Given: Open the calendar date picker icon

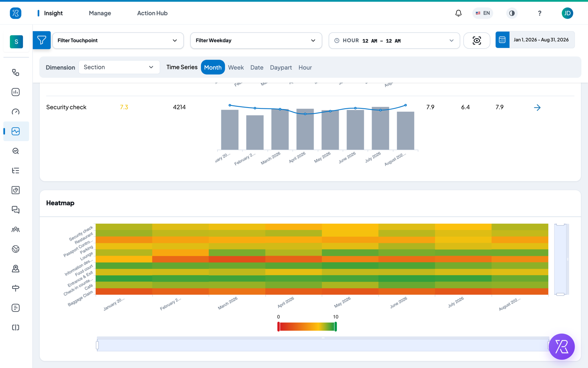Looking at the screenshot, I should tap(502, 40).
